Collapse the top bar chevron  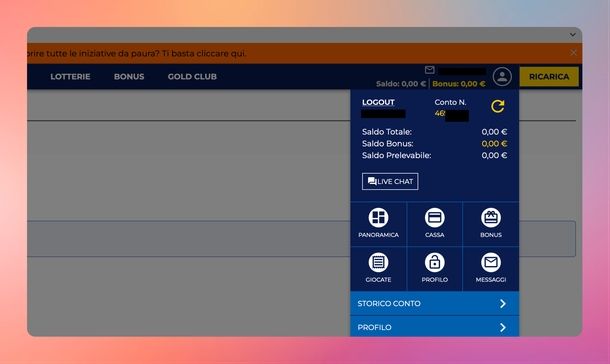573,35
